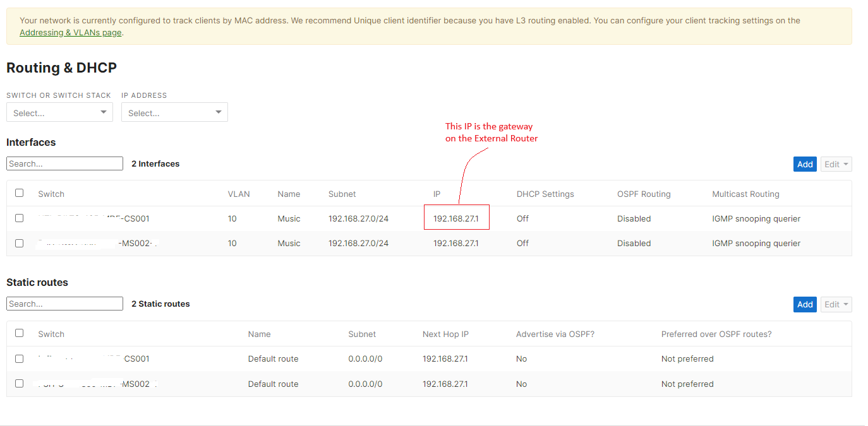Click Add in the Static routes section
Viewport: 868px width, 426px height.
coord(805,304)
